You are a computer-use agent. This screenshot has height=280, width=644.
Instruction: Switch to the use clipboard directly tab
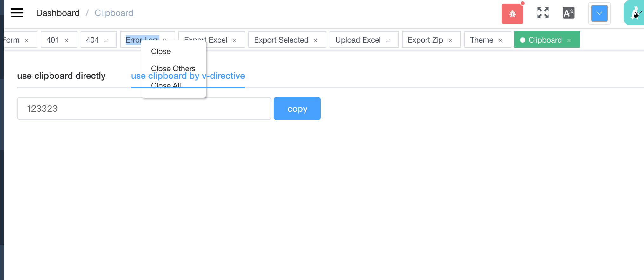tap(61, 76)
